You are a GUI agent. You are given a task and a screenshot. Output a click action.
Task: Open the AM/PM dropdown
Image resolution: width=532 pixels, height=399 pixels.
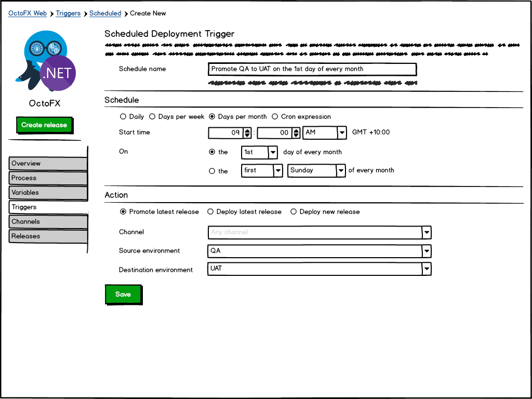coord(341,133)
